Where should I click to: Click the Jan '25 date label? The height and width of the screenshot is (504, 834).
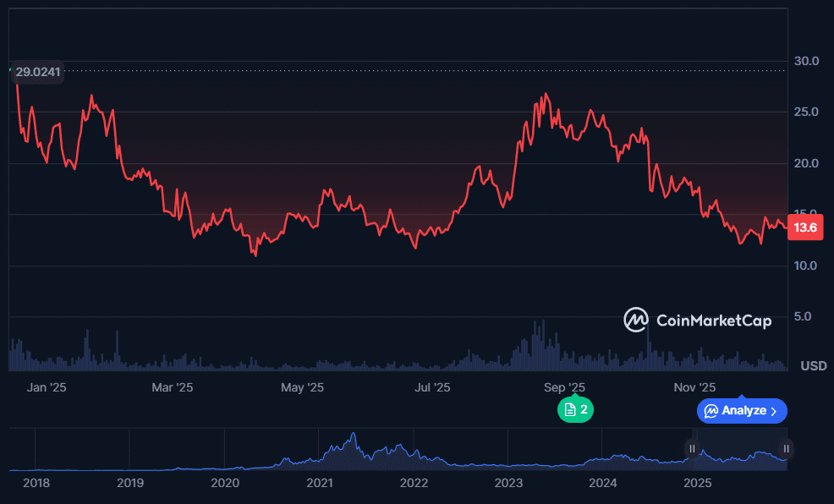pyautogui.click(x=47, y=387)
